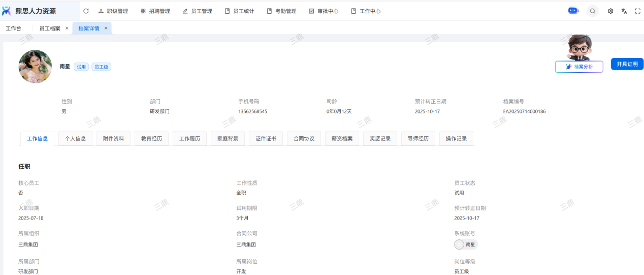This screenshot has width=644, height=275.
Task: Click the 档案分析 button
Action: (x=579, y=67)
